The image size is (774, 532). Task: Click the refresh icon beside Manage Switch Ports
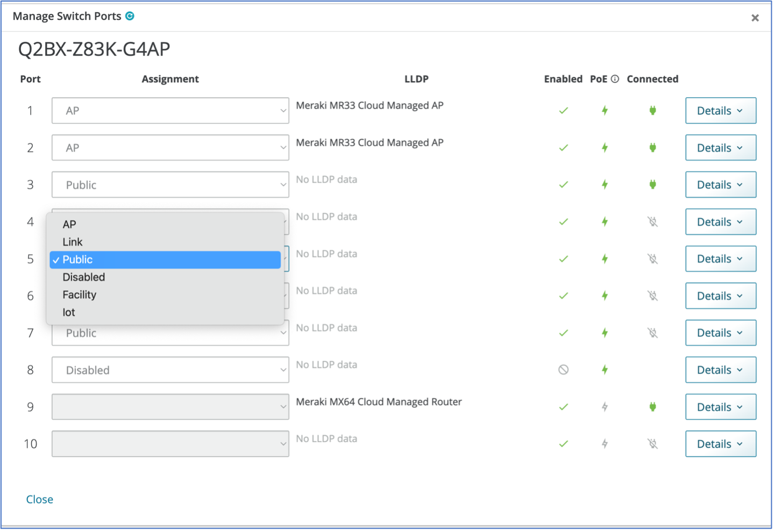(x=130, y=16)
